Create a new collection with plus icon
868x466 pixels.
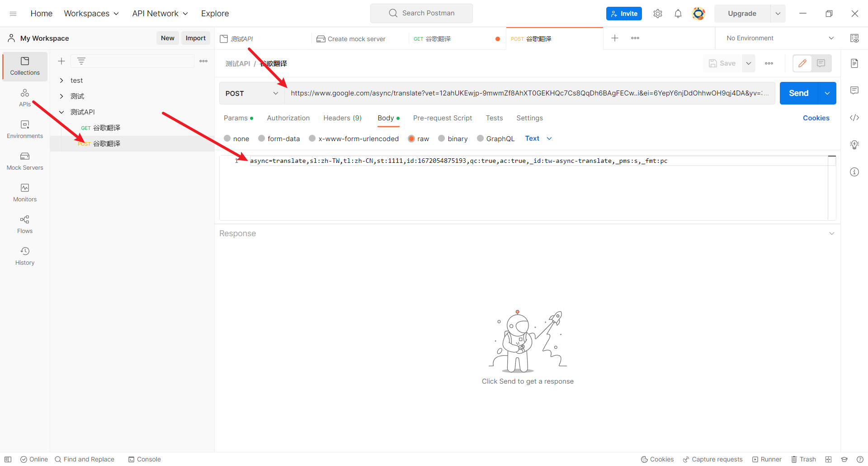click(x=61, y=61)
